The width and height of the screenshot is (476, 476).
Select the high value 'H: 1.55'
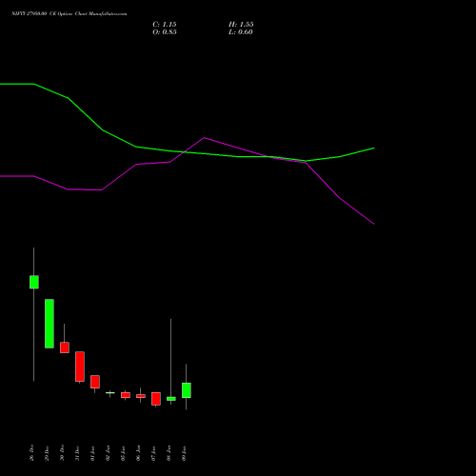[241, 25]
